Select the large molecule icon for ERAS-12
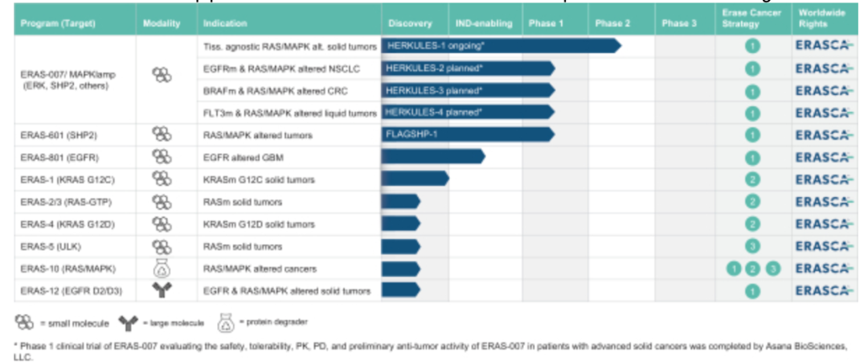The image size is (868, 362). click(x=162, y=290)
